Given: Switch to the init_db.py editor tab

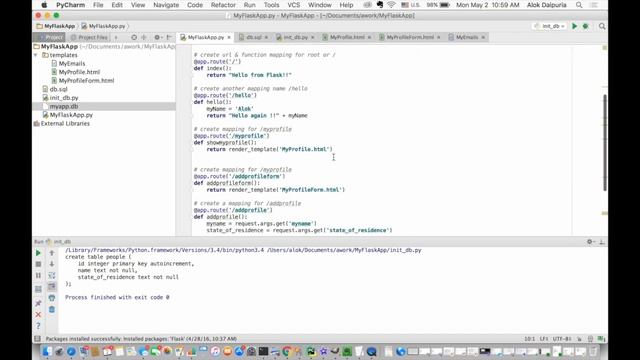Looking at the screenshot, I should click(295, 37).
